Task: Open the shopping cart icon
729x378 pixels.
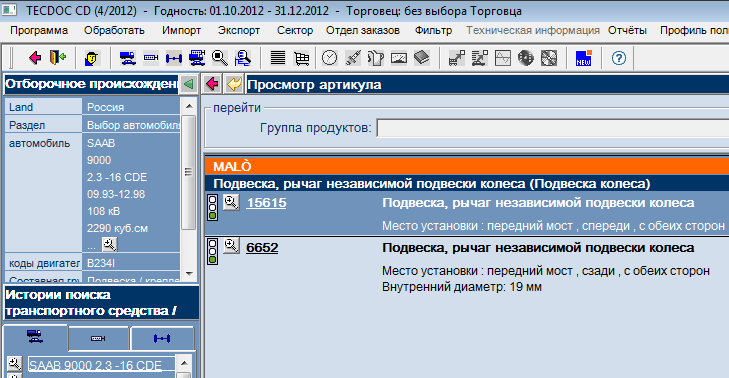Action: click(301, 58)
